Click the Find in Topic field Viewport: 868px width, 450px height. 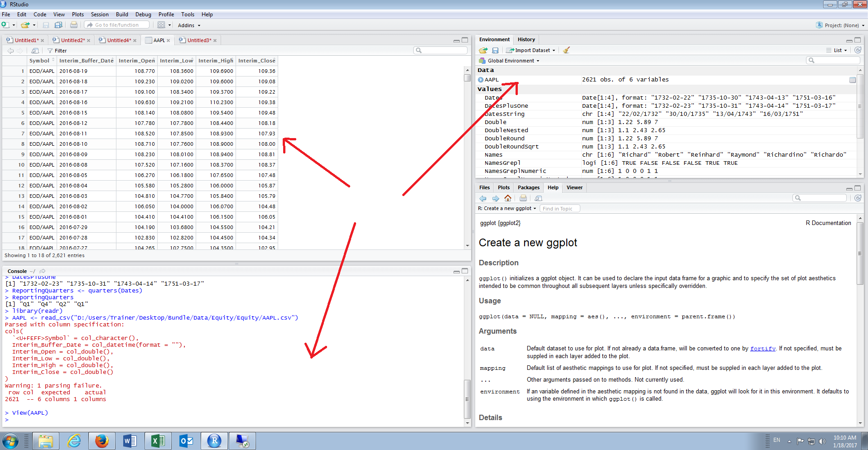coord(560,209)
